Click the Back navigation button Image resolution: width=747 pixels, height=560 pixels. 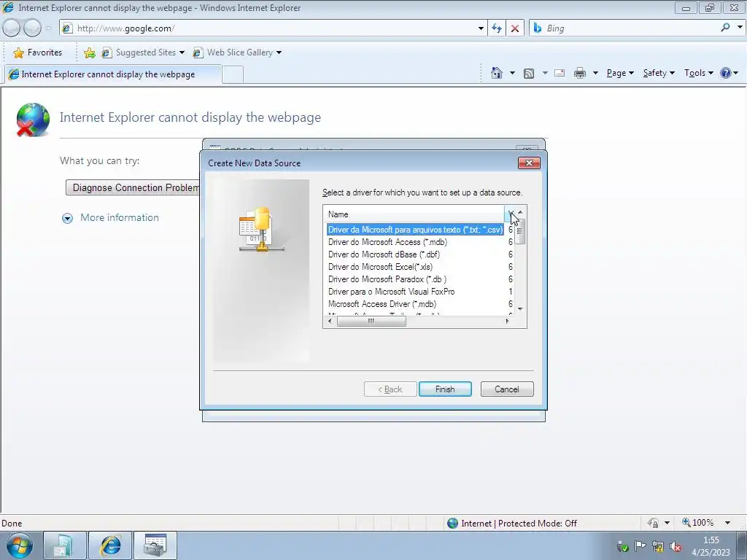point(12,28)
